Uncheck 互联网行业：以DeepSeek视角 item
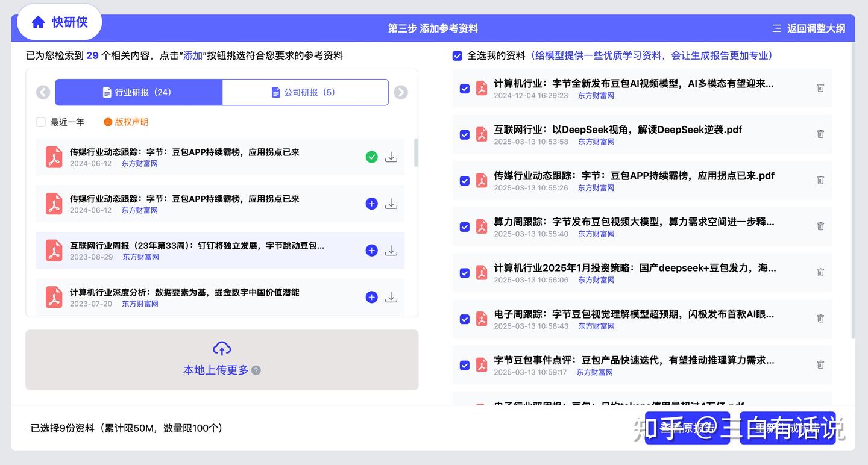This screenshot has height=465, width=868. coord(465,134)
